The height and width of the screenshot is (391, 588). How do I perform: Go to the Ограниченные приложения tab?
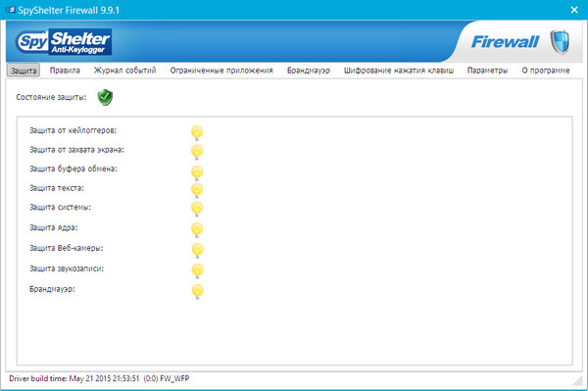click(221, 71)
